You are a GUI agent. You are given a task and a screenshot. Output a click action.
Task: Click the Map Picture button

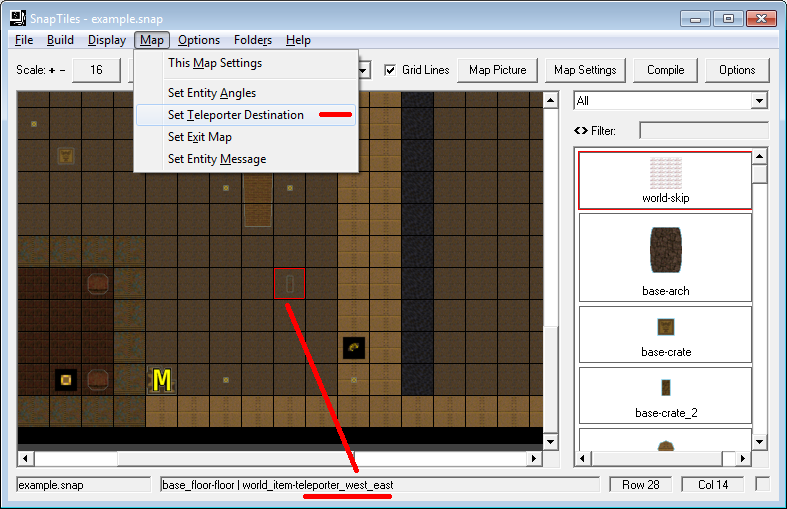497,70
